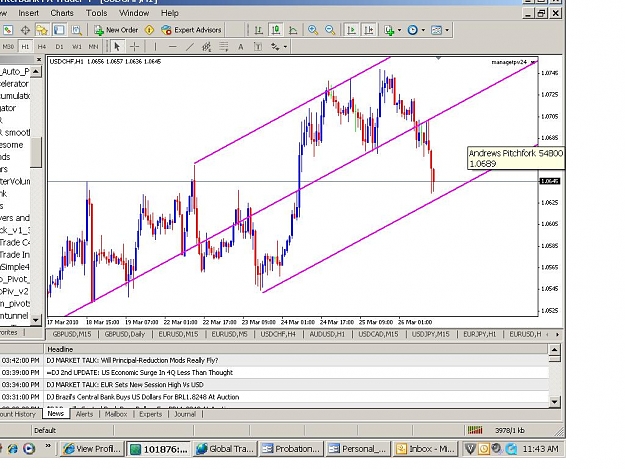
Task: Click the connection status bars indicator
Action: 475,430
